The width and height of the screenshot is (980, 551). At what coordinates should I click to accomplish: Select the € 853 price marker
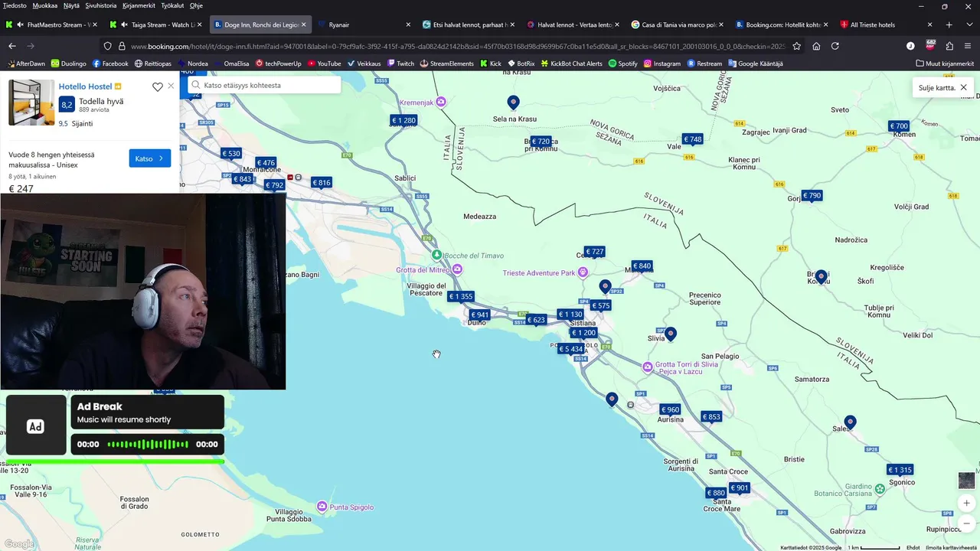click(x=711, y=417)
